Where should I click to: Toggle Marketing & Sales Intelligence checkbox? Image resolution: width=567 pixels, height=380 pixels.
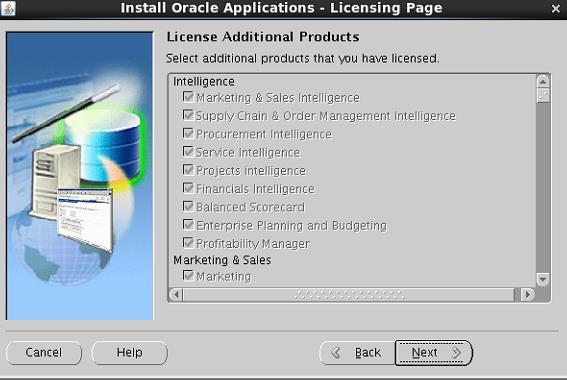(188, 97)
